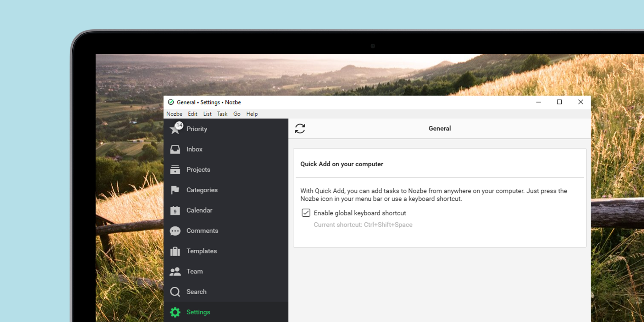This screenshot has height=322, width=644.
Task: Open Projects label in sidebar
Action: [198, 170]
